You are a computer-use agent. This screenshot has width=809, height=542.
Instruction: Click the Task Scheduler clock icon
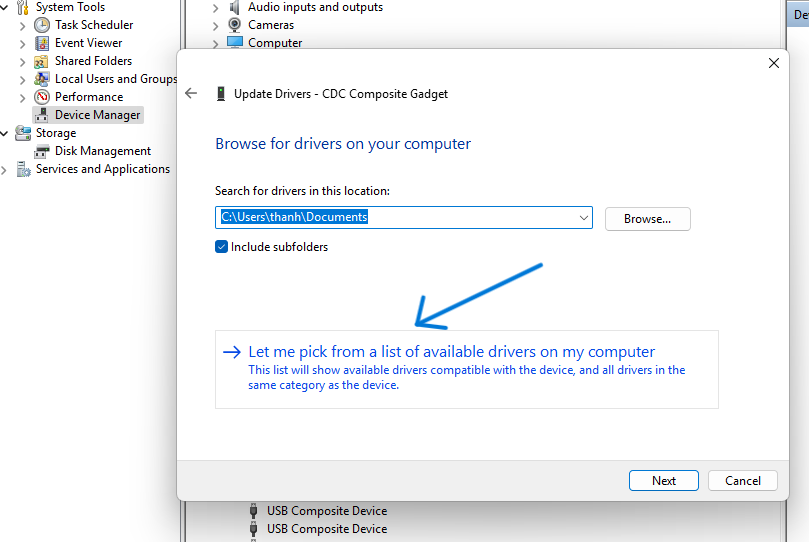click(42, 25)
